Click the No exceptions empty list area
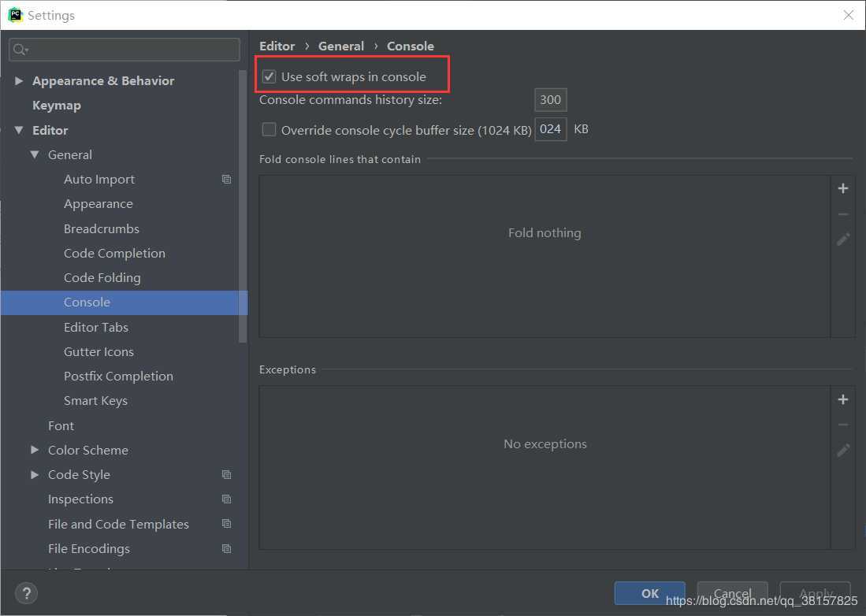This screenshot has height=616, width=866. tap(544, 468)
